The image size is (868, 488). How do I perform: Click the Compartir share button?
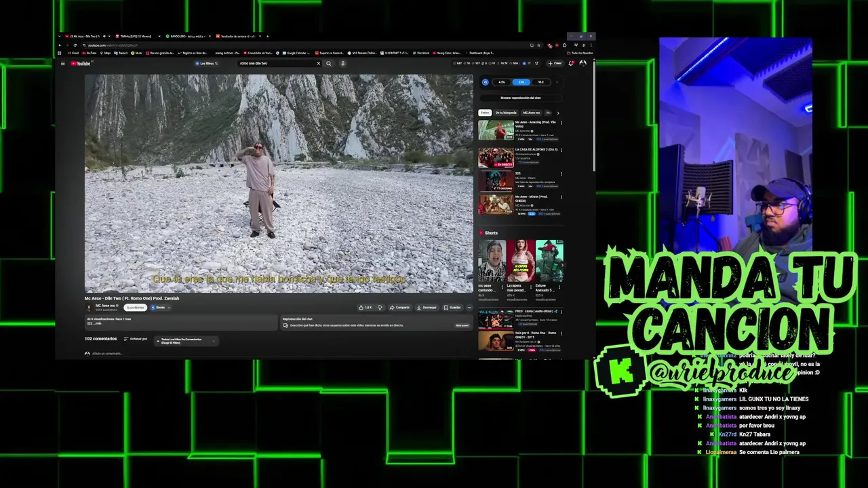click(399, 307)
